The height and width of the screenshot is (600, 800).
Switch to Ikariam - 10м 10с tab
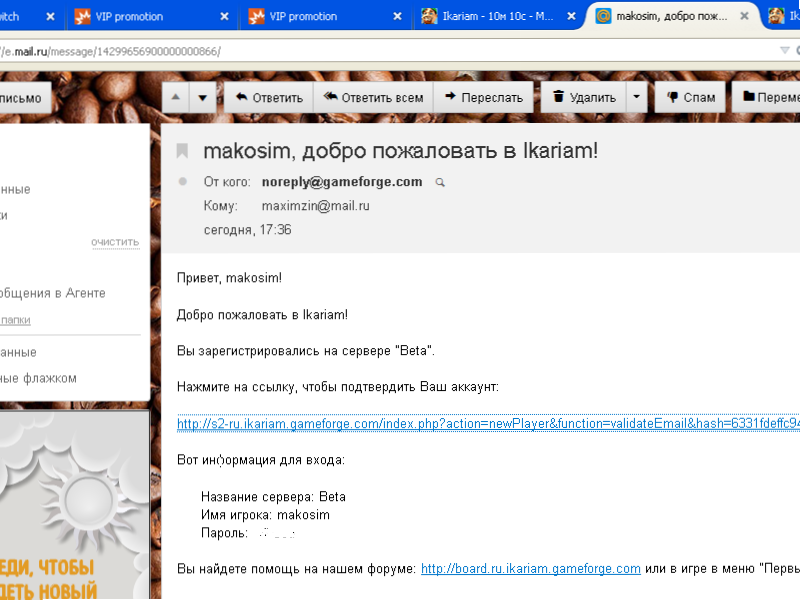tap(498, 16)
